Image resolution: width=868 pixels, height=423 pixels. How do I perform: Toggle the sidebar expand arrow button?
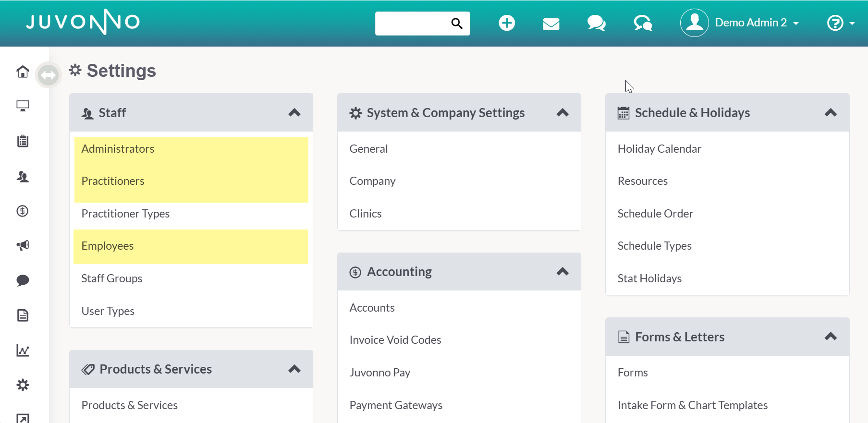coord(49,75)
